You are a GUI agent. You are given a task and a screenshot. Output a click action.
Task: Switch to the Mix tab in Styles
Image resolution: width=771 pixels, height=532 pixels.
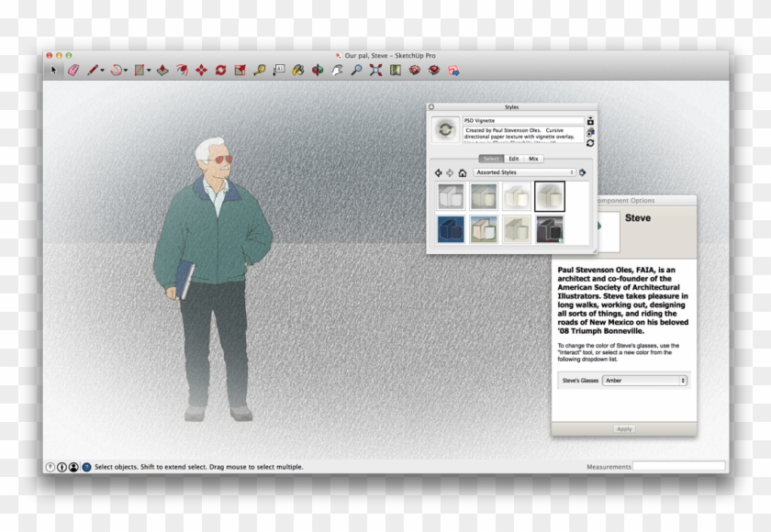click(x=531, y=159)
